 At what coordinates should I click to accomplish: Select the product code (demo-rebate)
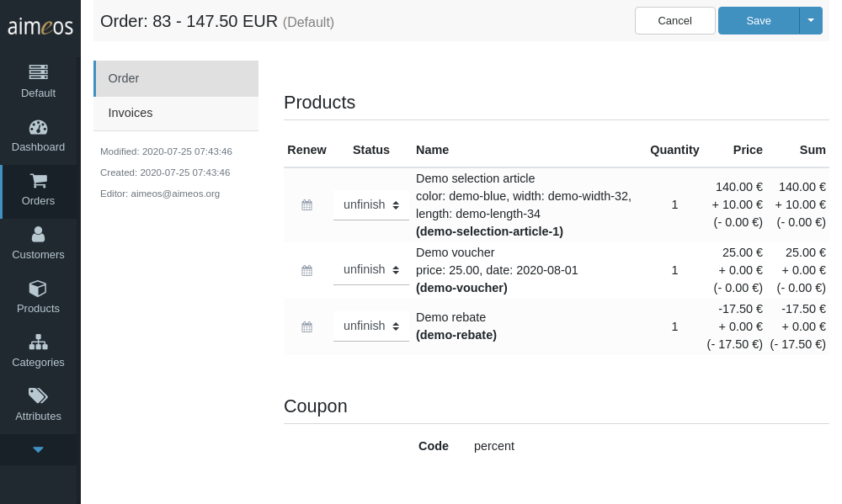point(456,335)
